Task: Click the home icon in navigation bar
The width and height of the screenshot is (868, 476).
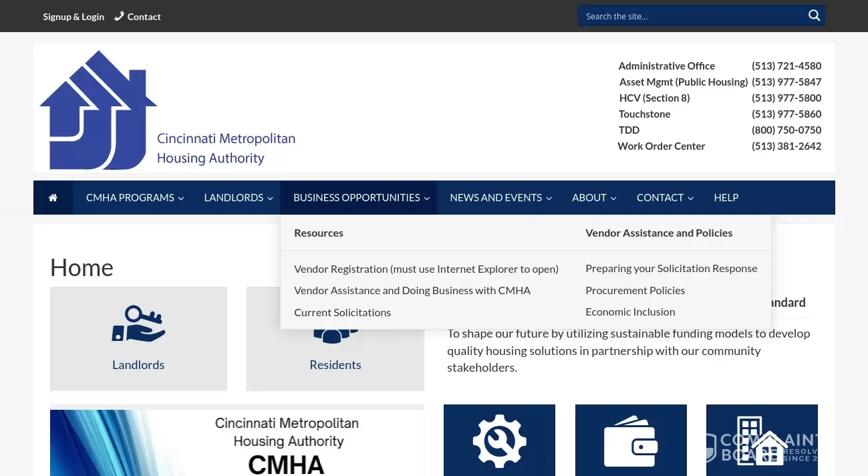Action: click(53, 198)
